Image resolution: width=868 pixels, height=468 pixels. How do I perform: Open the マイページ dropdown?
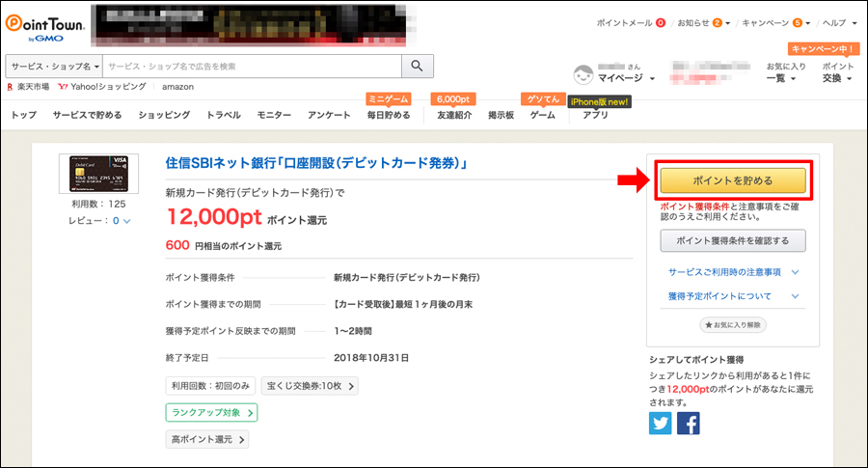[626, 78]
